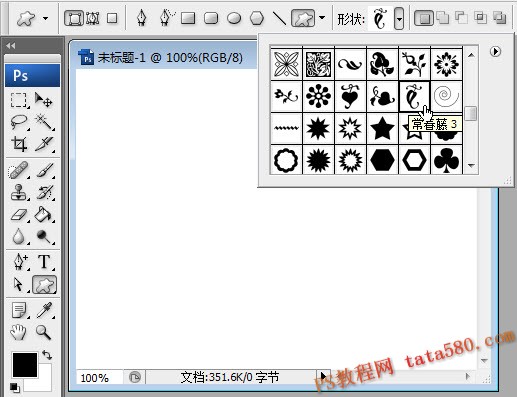Select the Crop tool
Screen dimensions: 517x397
tap(19, 144)
